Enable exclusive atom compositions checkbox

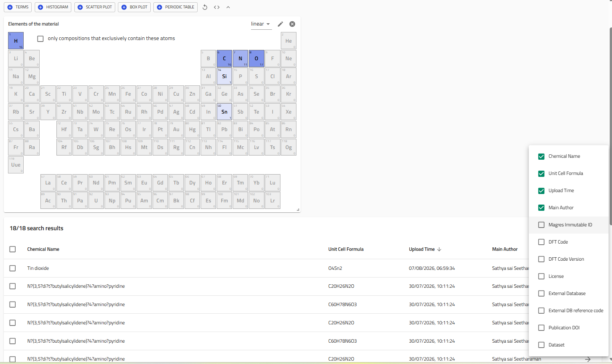point(40,38)
